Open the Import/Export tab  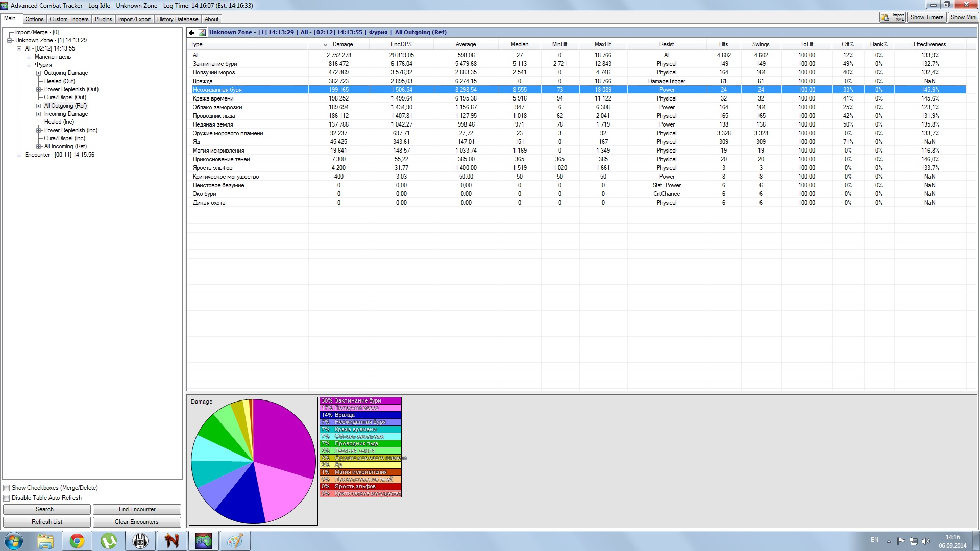pos(134,19)
